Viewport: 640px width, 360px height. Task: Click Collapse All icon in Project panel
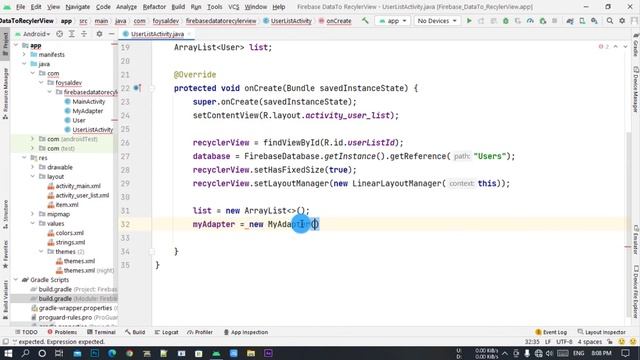coord(84,34)
